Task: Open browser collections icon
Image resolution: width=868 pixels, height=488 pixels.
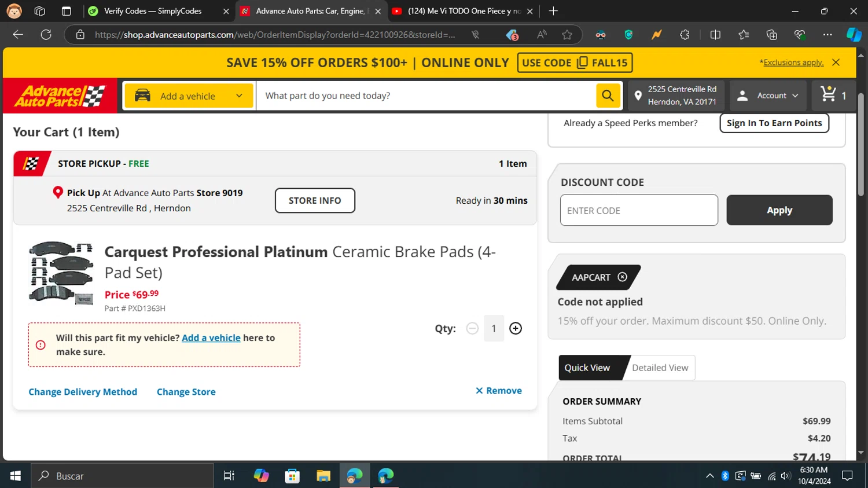Action: pos(771,35)
